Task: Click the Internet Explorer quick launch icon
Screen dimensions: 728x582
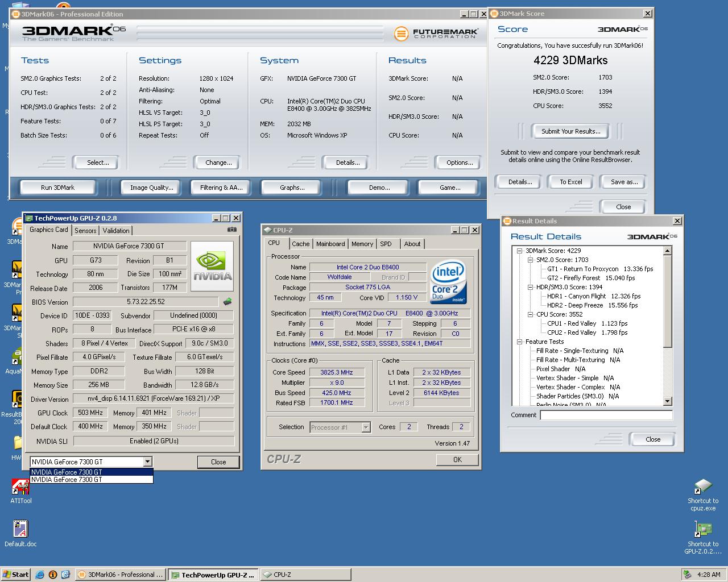Action: (40, 575)
